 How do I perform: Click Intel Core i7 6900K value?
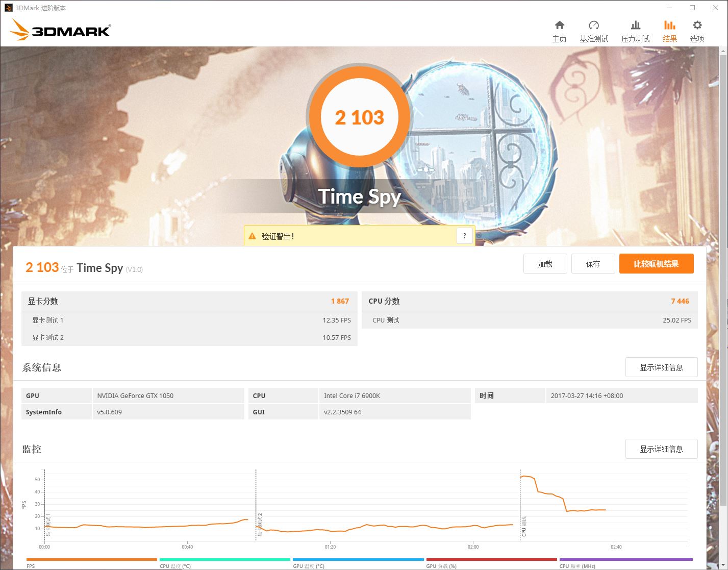point(352,395)
